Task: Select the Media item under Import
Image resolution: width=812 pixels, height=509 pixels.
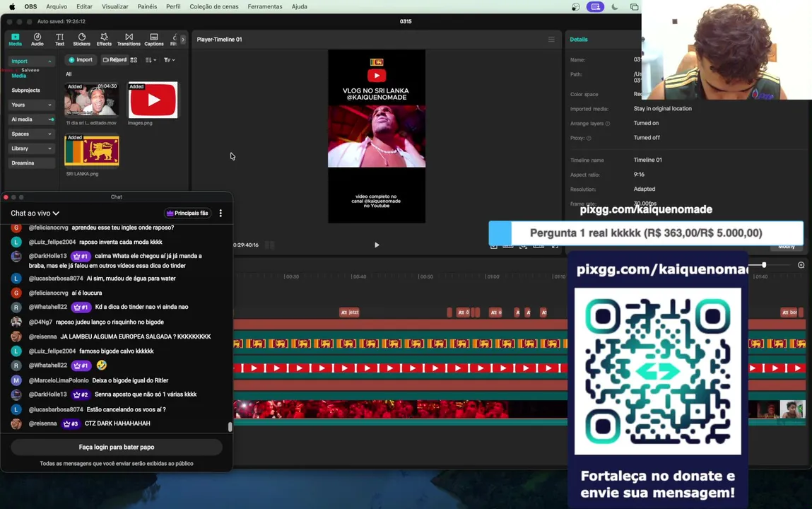Action: pos(18,76)
